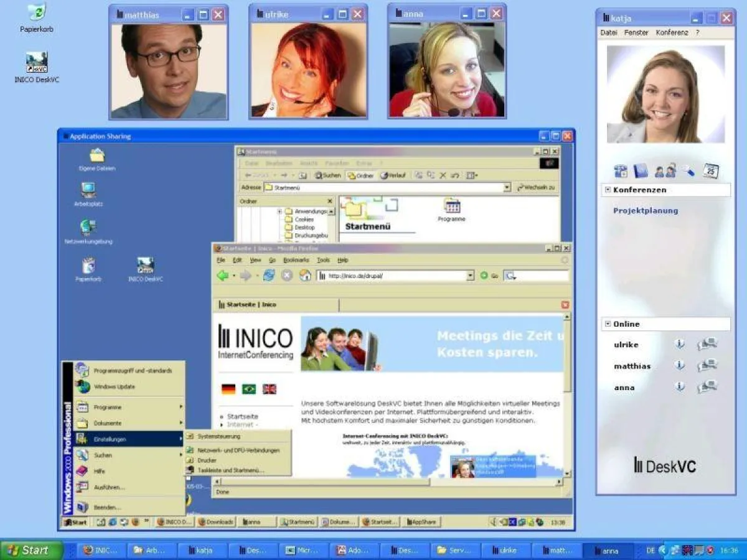
Task: Collapse the Online section header
Action: click(607, 324)
